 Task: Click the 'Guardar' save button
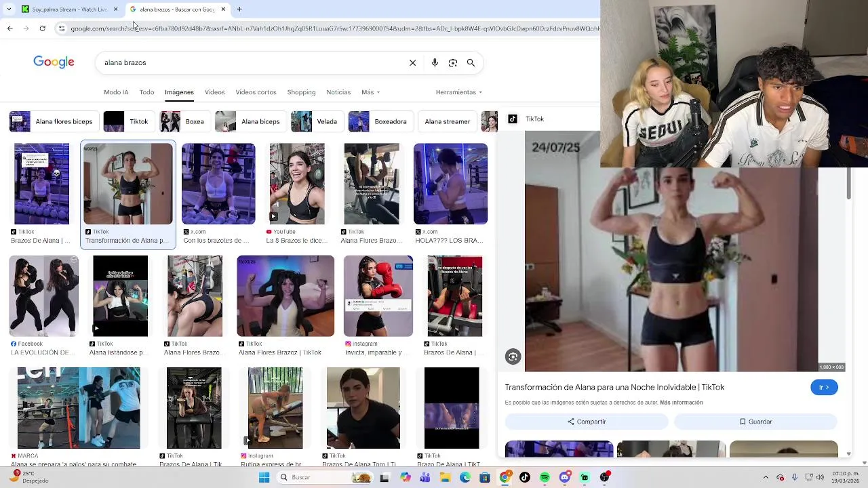[x=755, y=422]
